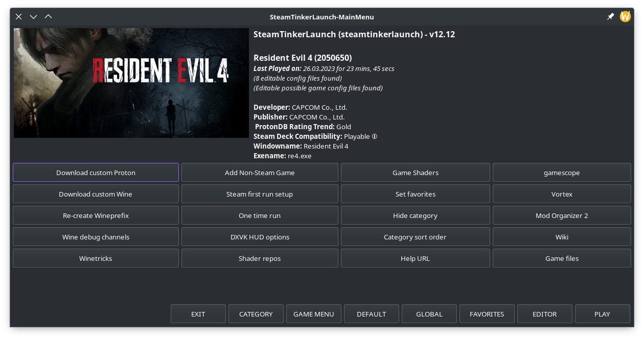
Task: Open the CATEGORY menu
Action: point(256,314)
